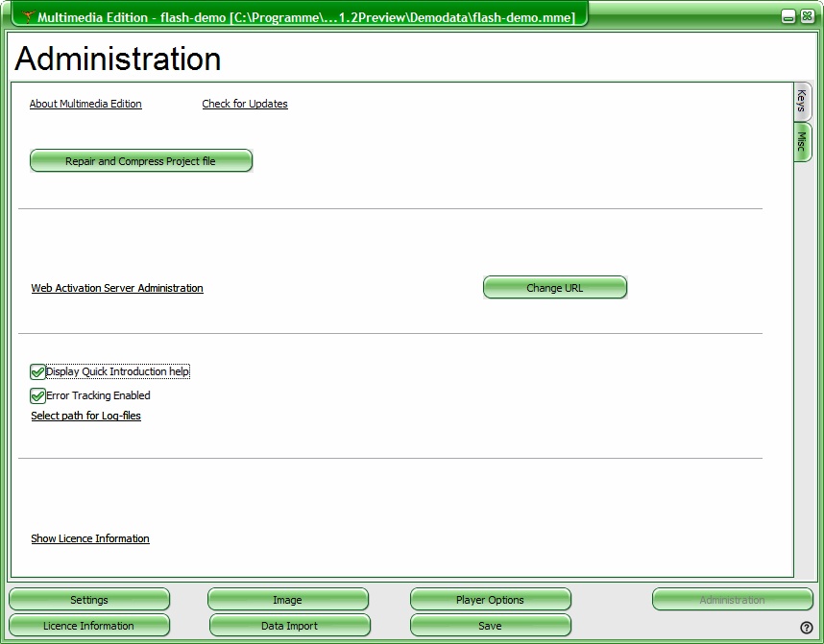Select the Misc tab
824x644 pixels.
[800, 141]
